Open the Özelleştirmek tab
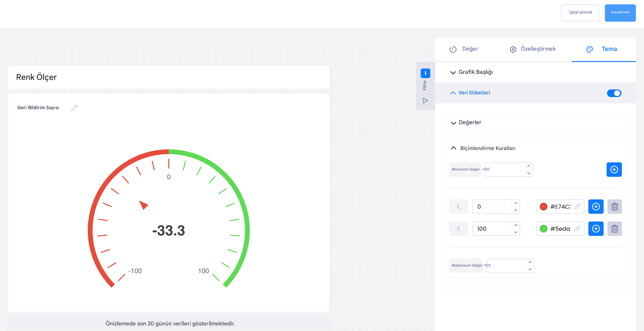Screen dimensions: 644x331 (533, 49)
